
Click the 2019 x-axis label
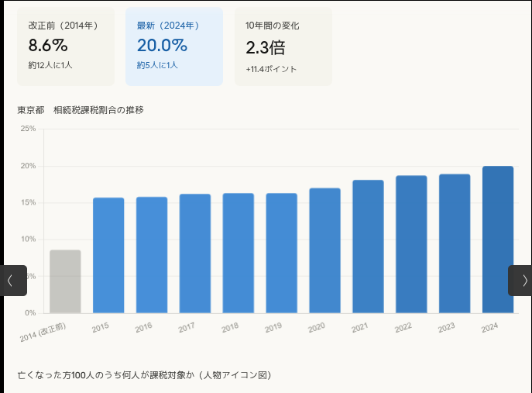click(x=273, y=328)
